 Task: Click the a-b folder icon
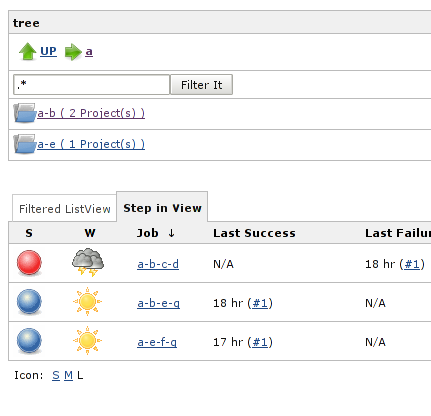(25, 113)
